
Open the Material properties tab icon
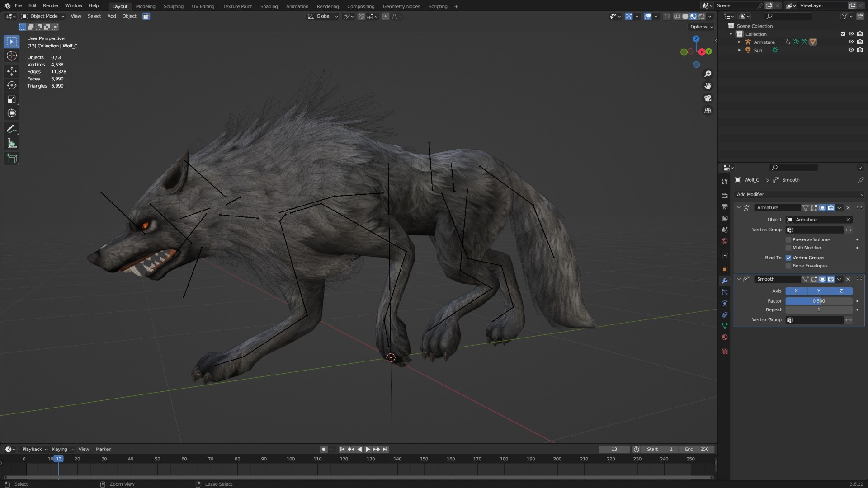coord(725,338)
